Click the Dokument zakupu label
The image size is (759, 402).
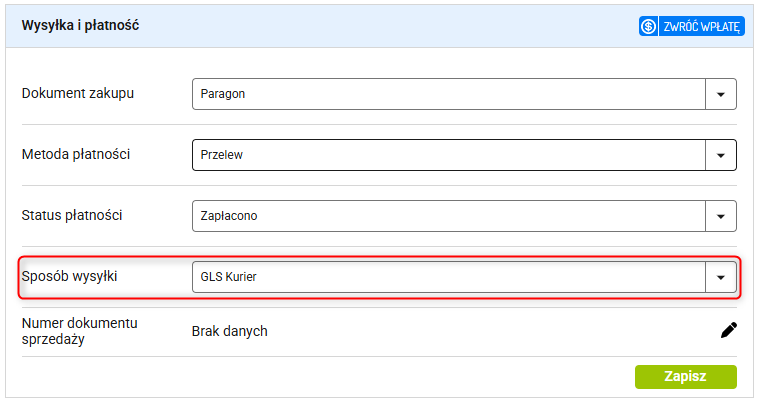click(78, 93)
